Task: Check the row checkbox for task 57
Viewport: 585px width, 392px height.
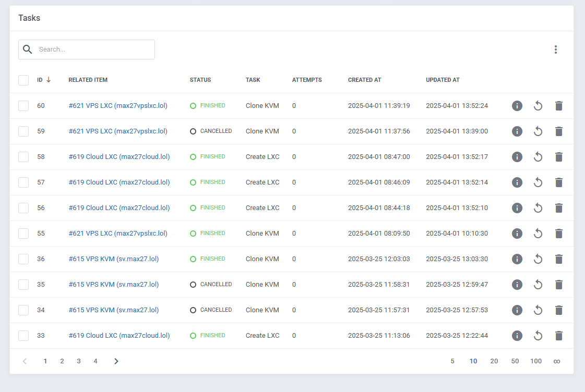Action: 23,182
